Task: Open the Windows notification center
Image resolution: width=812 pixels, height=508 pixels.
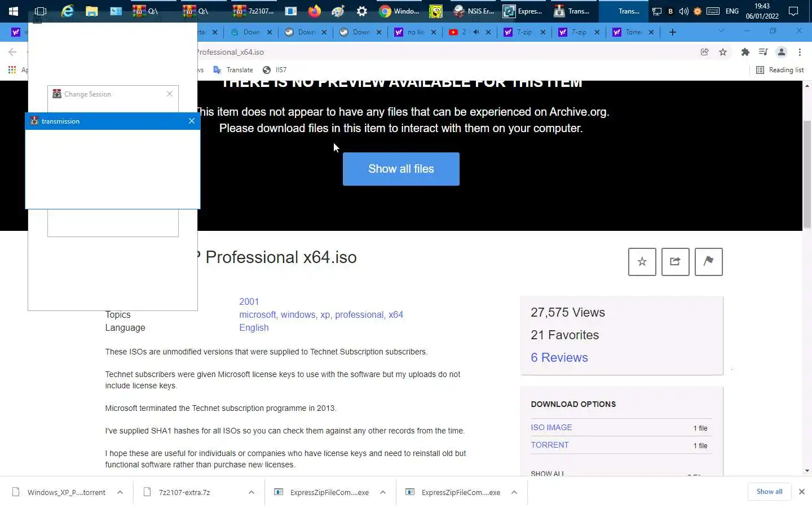Action: pyautogui.click(x=793, y=11)
